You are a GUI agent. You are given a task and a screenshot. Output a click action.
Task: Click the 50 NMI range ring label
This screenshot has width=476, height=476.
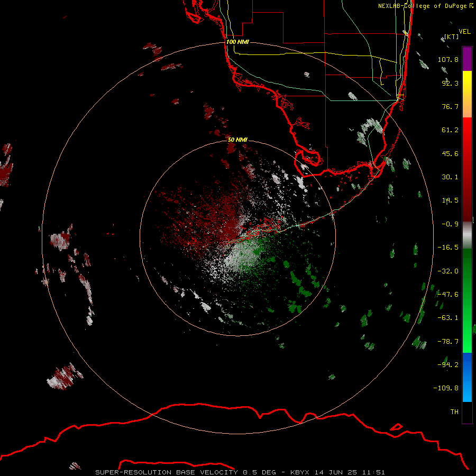(237, 140)
